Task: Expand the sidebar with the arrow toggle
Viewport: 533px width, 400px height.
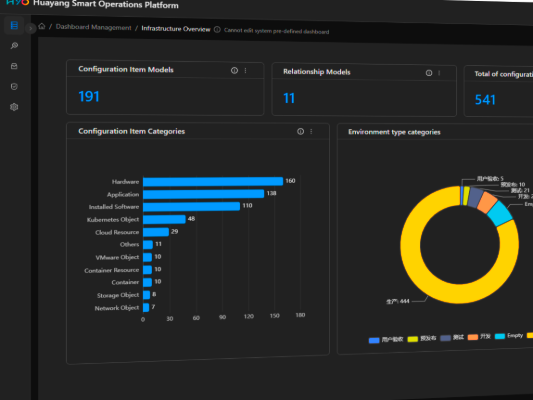Action: 31,28
